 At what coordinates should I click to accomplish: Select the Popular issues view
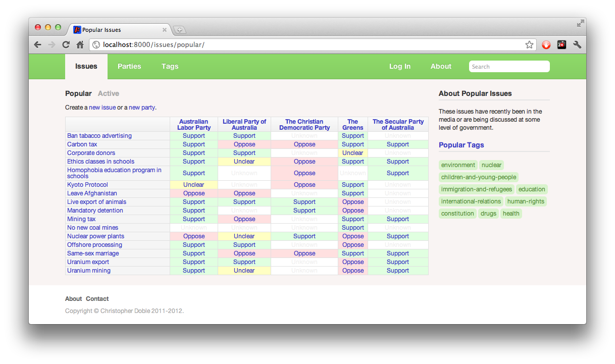pos(78,93)
